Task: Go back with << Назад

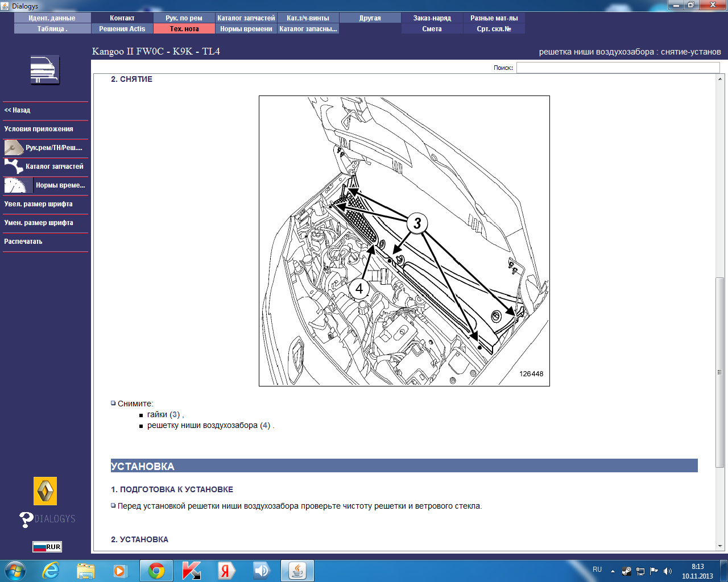Action: coord(45,110)
